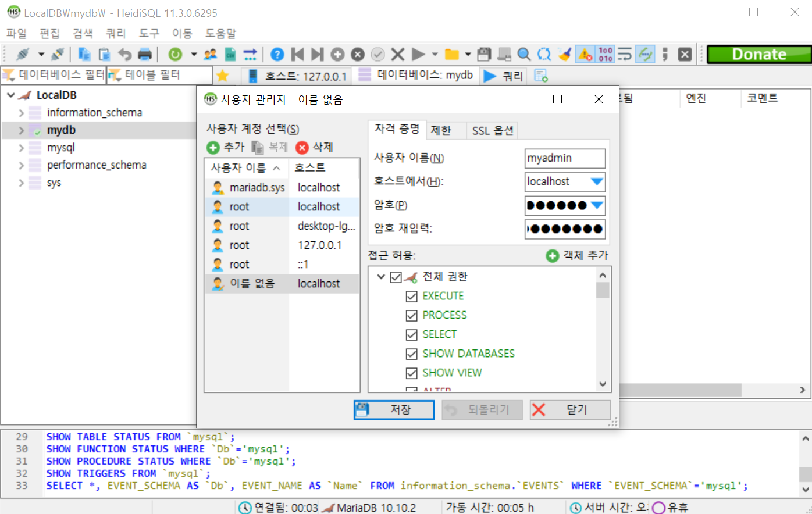Toggle the binary 100/010 display icon
812x514 pixels.
(605, 55)
